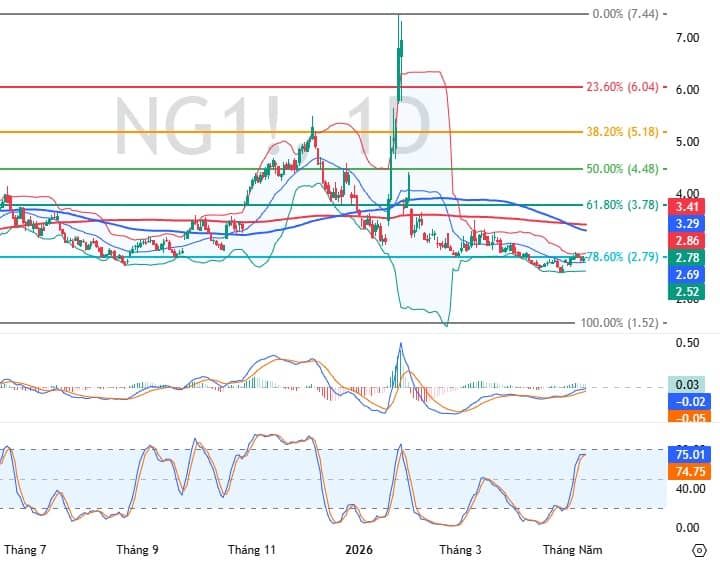Select the 23.60% (6.04) Fibonacci label
This screenshot has height=562, width=720.
(622, 87)
